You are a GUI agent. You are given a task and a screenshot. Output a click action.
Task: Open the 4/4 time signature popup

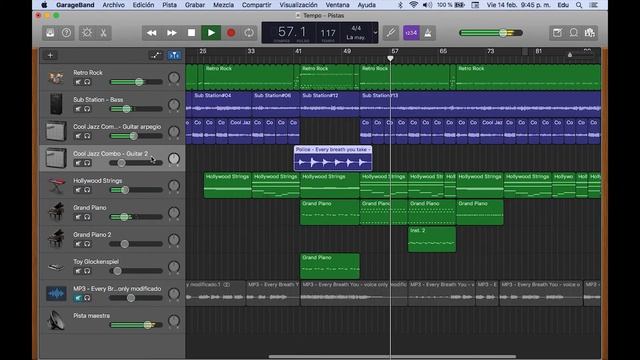coord(356,28)
